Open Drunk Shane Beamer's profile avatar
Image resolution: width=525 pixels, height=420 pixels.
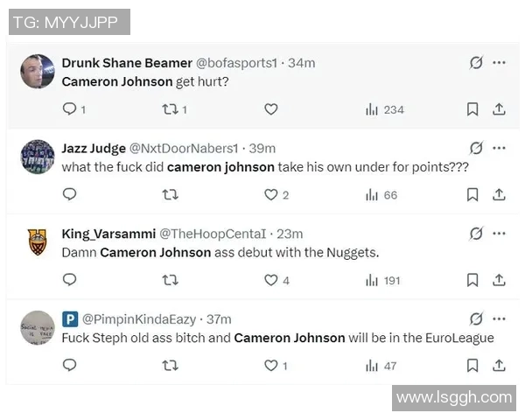click(38, 72)
